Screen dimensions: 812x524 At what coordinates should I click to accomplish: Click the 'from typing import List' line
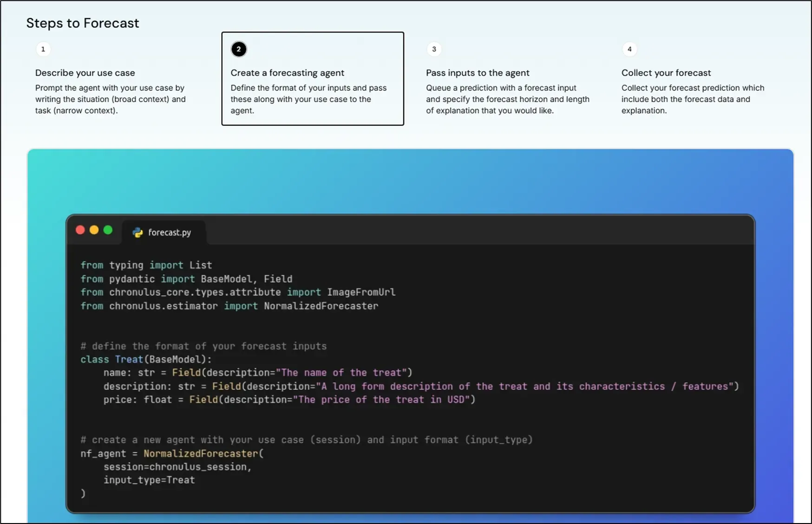coord(146,265)
